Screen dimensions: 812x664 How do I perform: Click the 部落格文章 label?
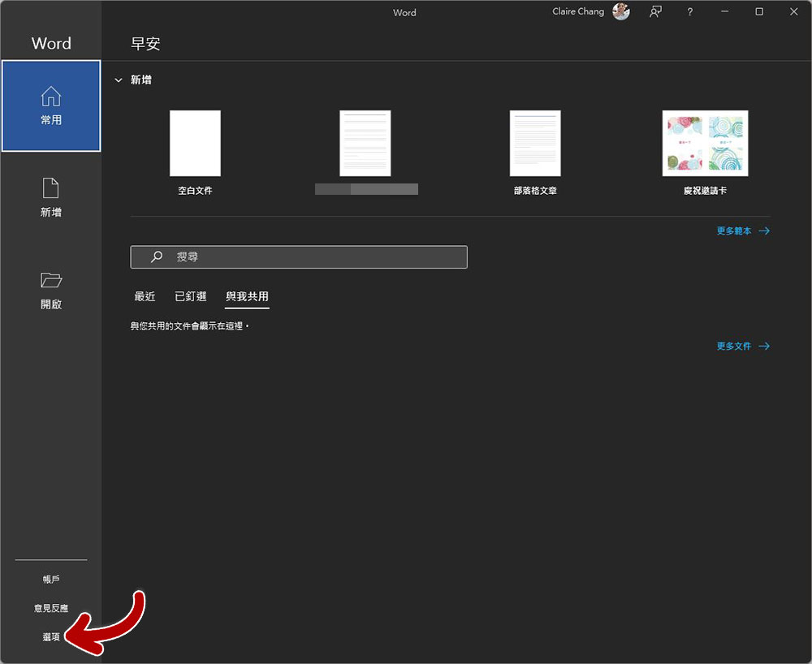pyautogui.click(x=535, y=191)
